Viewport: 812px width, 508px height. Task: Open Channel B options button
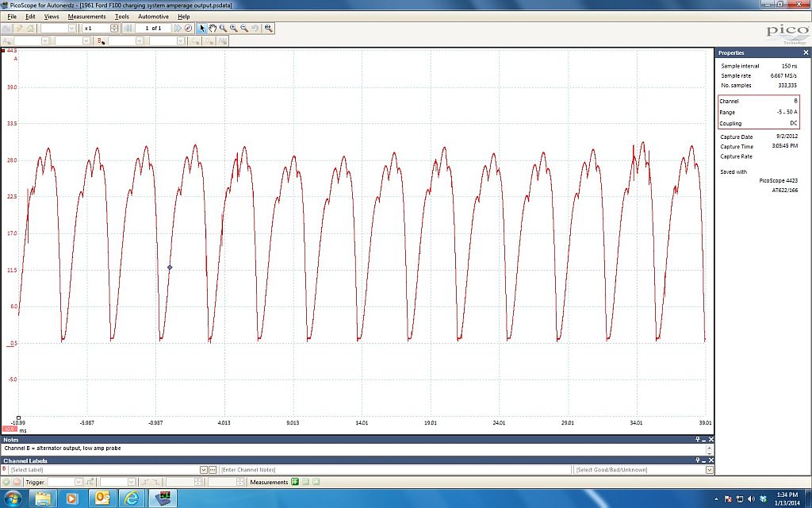(x=101, y=41)
